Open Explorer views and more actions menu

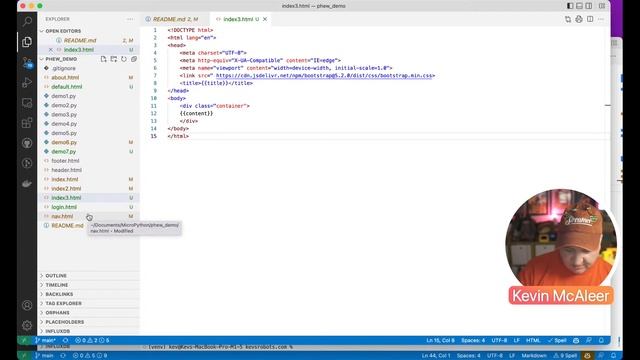tap(130, 19)
